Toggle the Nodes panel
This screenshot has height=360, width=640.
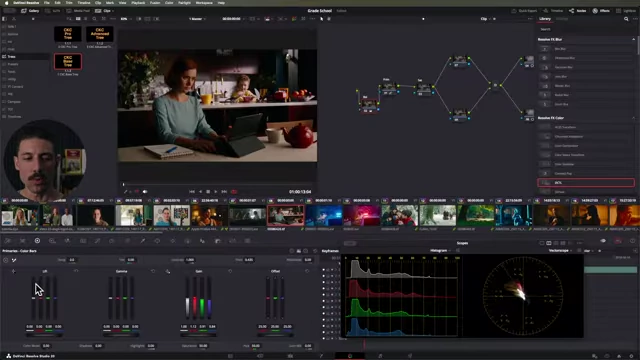(x=578, y=11)
